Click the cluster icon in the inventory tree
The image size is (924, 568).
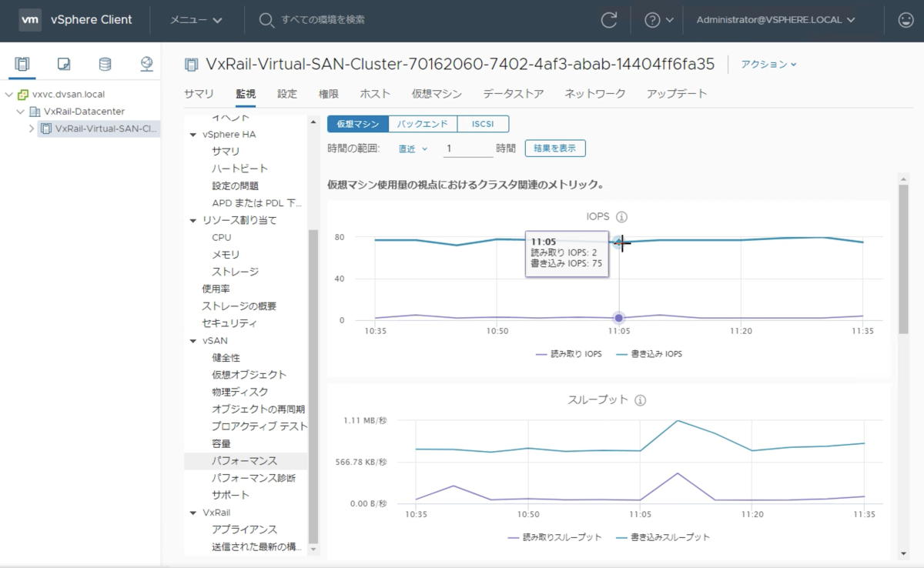46,129
